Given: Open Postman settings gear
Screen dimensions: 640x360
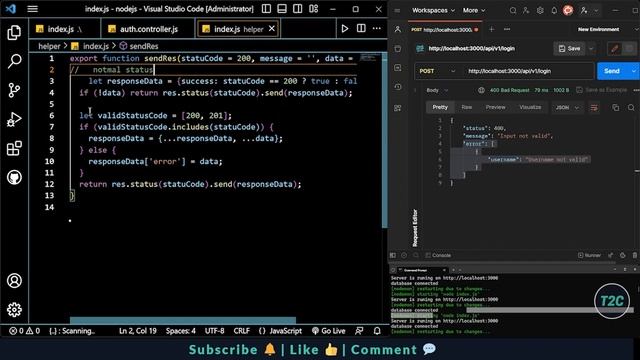Looking at the screenshot, I should (x=540, y=11).
